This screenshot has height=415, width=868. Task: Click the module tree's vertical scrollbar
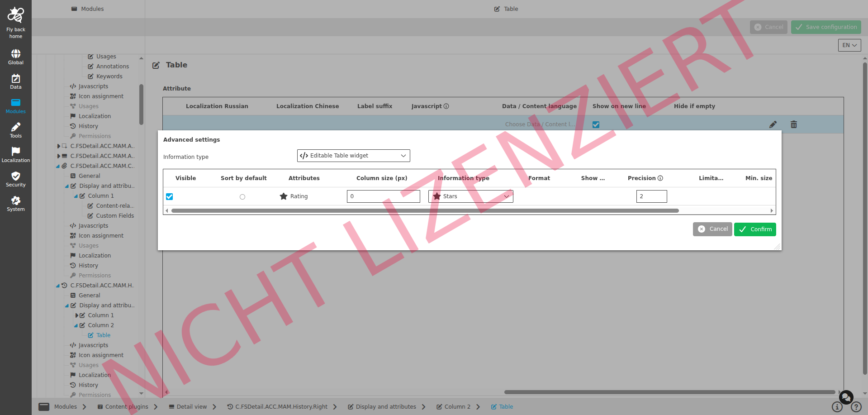tap(141, 104)
